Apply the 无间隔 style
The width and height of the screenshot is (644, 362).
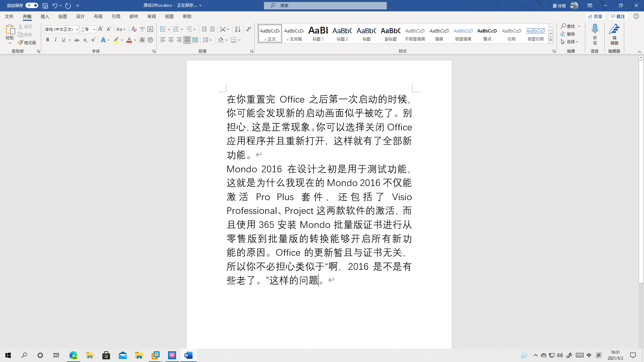pos(294,34)
